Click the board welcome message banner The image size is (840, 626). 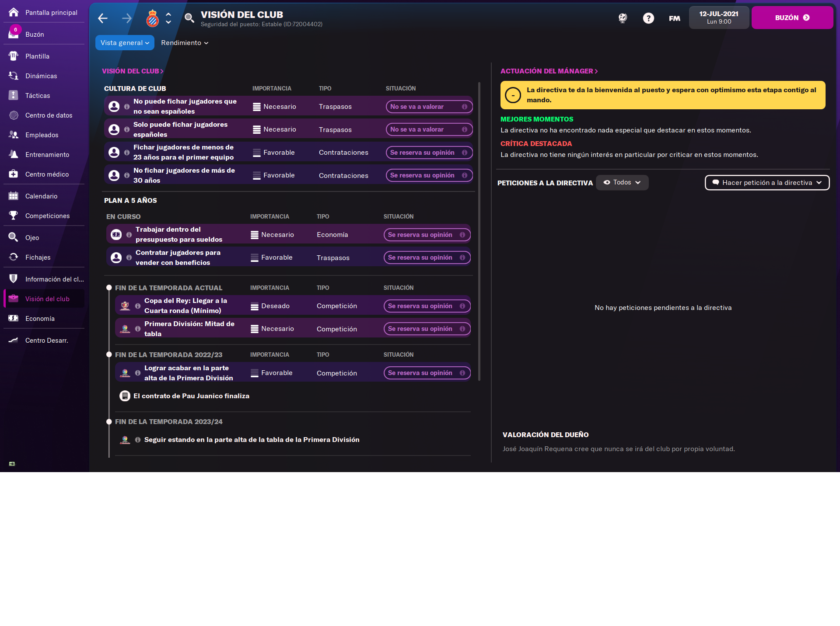pyautogui.click(x=663, y=95)
